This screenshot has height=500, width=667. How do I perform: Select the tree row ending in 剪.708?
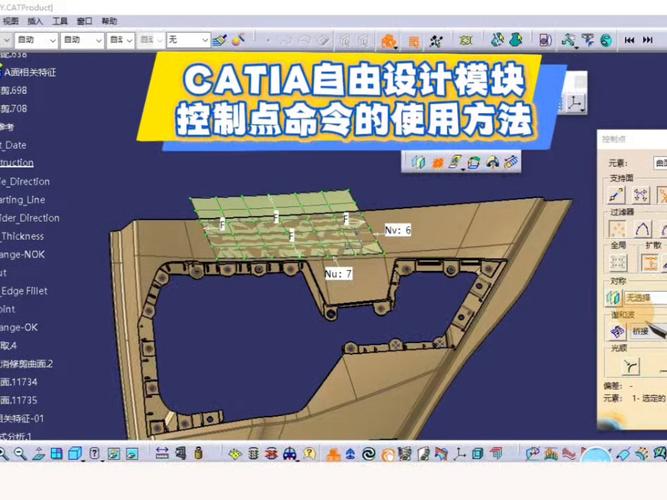coord(14,109)
